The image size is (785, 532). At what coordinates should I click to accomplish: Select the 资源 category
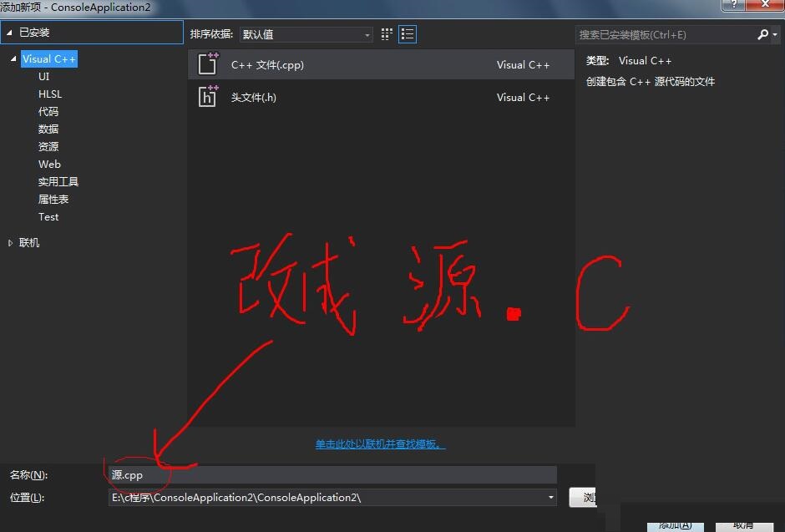[x=48, y=147]
